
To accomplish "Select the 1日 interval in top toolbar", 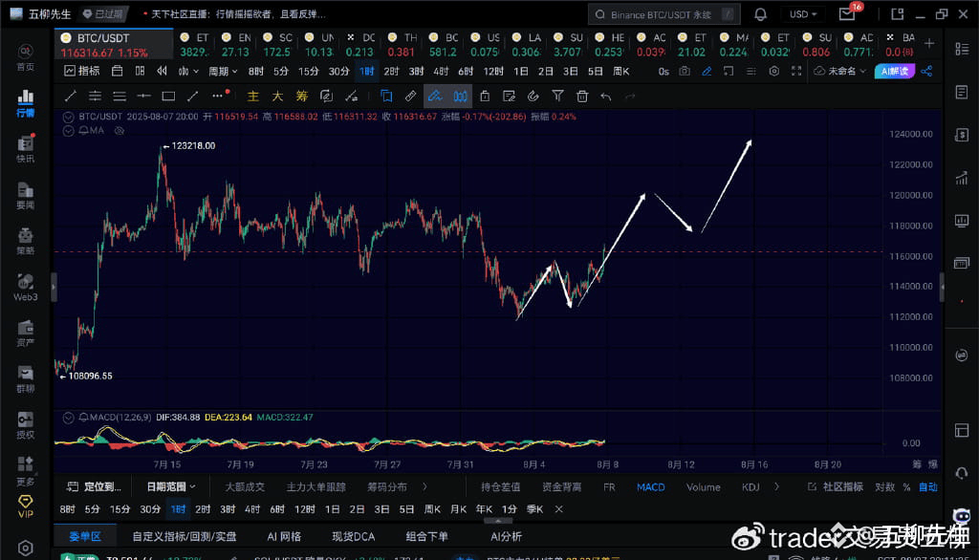I will tap(521, 71).
